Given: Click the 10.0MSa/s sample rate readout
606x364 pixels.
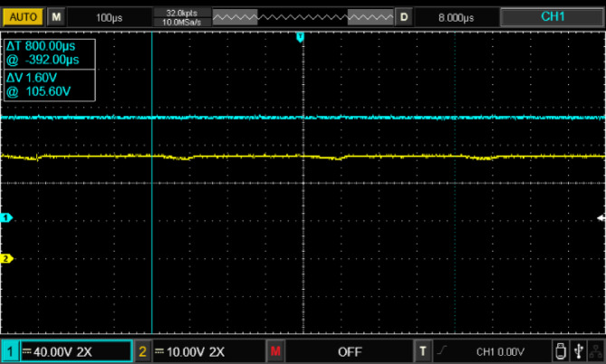Looking at the screenshot, I should pos(182,23).
